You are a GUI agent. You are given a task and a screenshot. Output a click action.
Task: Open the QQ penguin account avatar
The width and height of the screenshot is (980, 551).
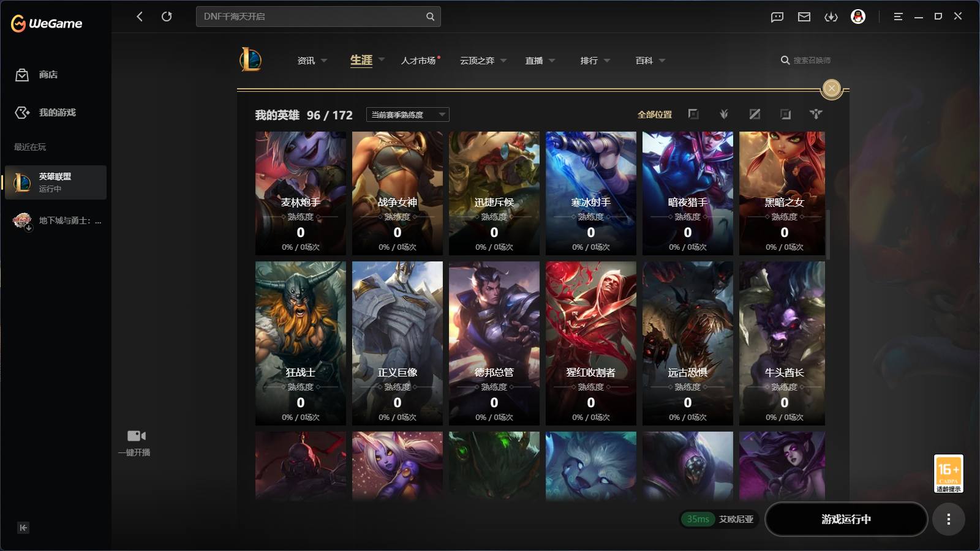click(x=858, y=17)
